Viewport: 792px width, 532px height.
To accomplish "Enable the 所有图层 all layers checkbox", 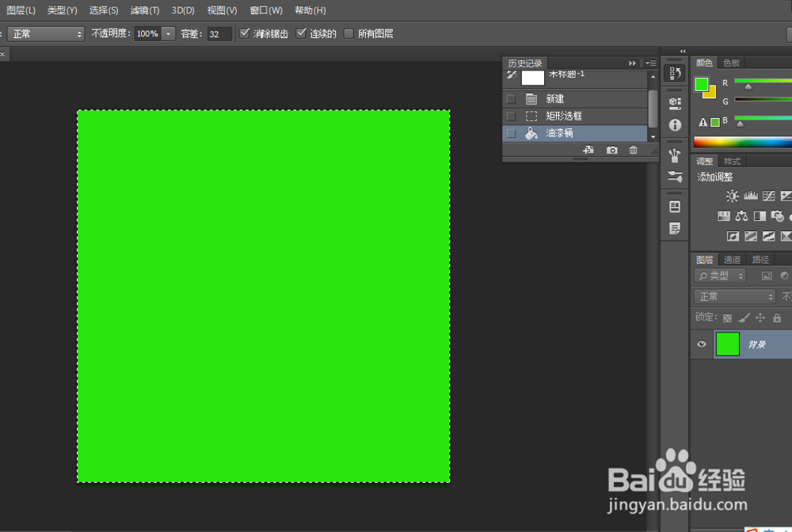I will (348, 33).
